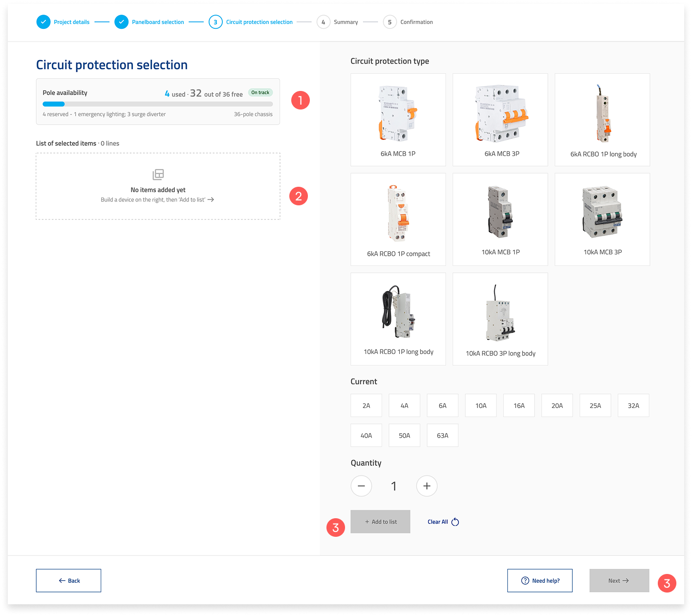Screen dimensions: 692x616
Task: Choose 6kA RCBO 1P long body
Action: (x=603, y=120)
